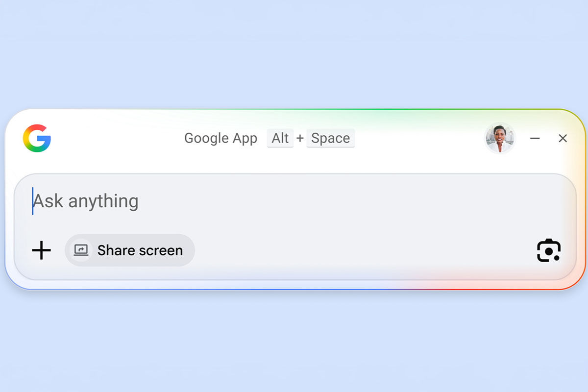
Task: Close the Google App window
Action: 563,139
